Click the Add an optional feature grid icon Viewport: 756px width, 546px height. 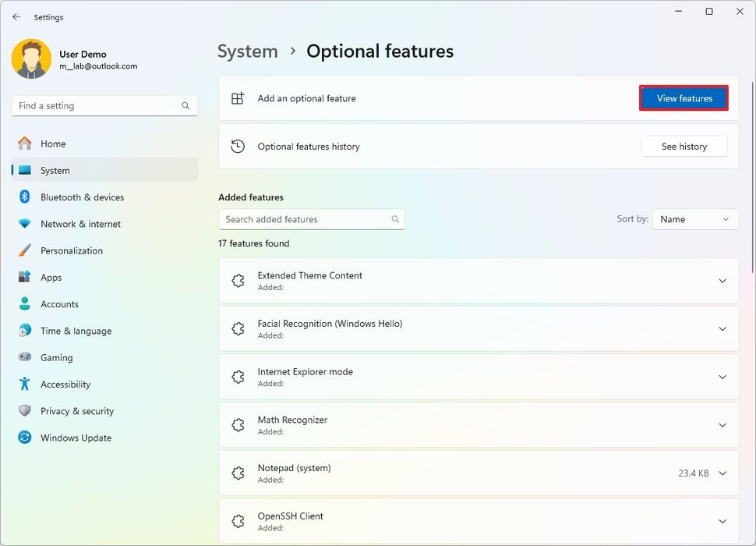pyautogui.click(x=238, y=98)
